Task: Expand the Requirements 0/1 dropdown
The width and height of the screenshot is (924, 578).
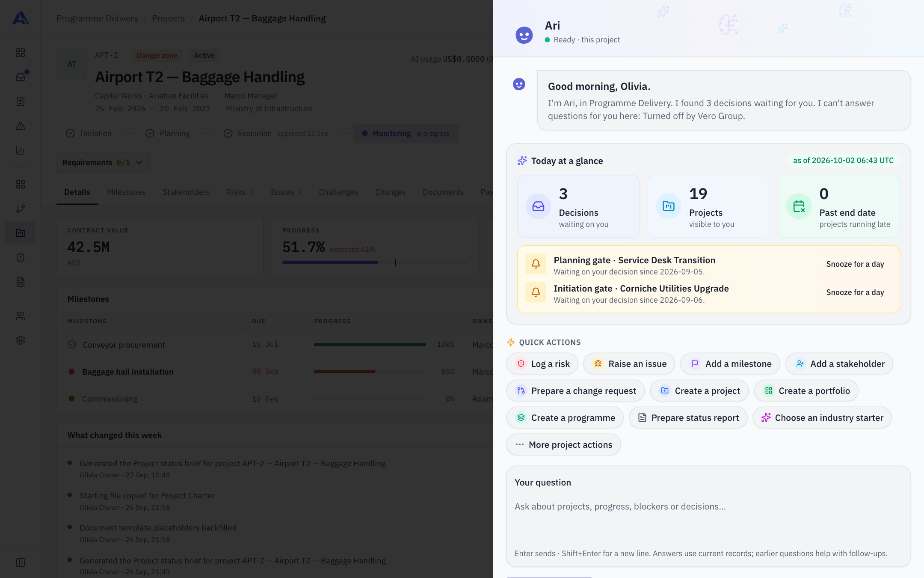Action: (103, 163)
